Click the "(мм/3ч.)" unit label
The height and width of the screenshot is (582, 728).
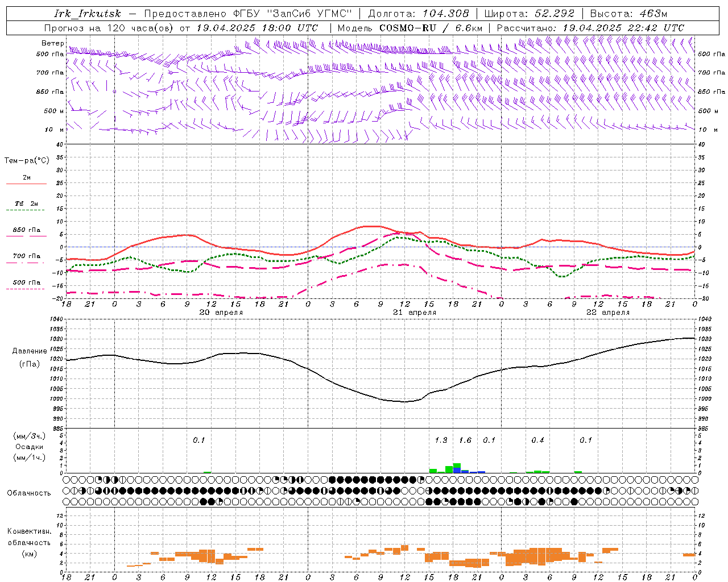pos(30,436)
